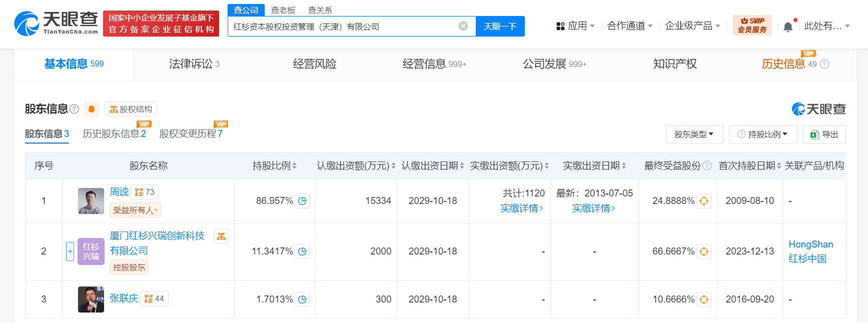
Task: Open the 持股比例 filter dropdown
Action: pos(763,134)
